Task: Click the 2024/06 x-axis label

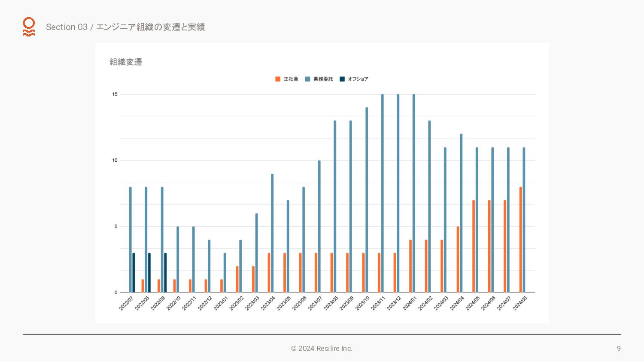Action: pos(488,303)
